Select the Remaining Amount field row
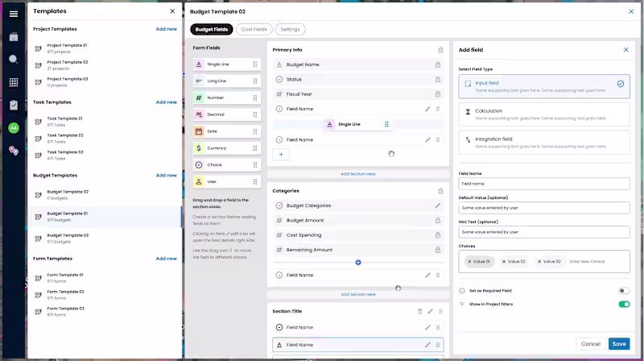This screenshot has height=361, width=644. tap(358, 250)
